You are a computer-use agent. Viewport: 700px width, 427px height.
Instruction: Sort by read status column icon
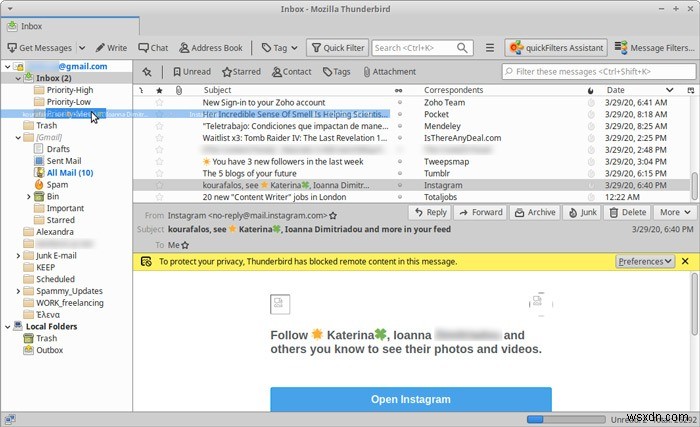pos(399,90)
